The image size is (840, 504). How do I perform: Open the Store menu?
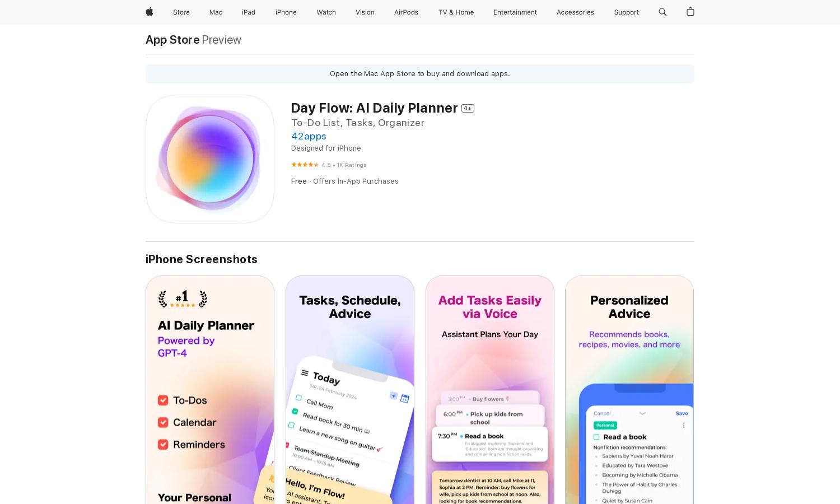[181, 12]
